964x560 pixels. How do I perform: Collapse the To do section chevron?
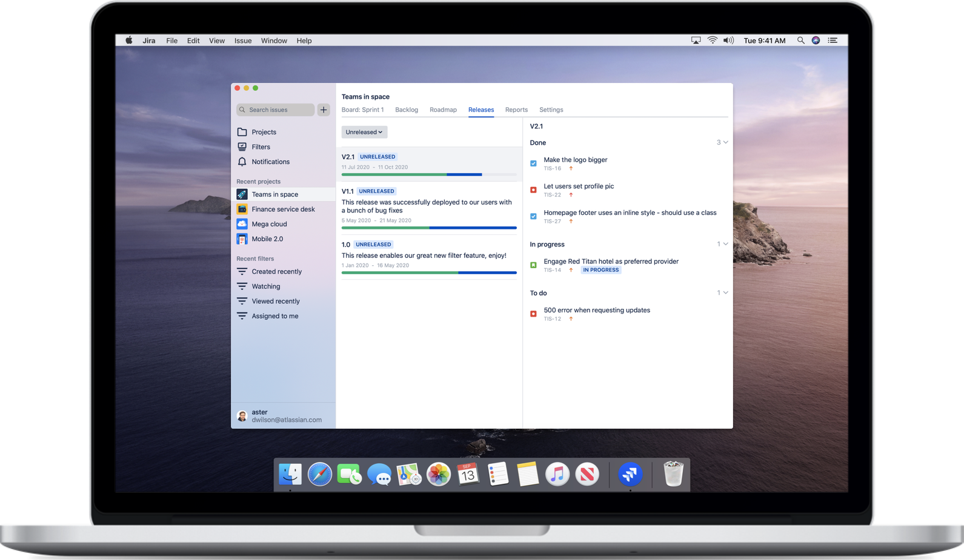725,293
